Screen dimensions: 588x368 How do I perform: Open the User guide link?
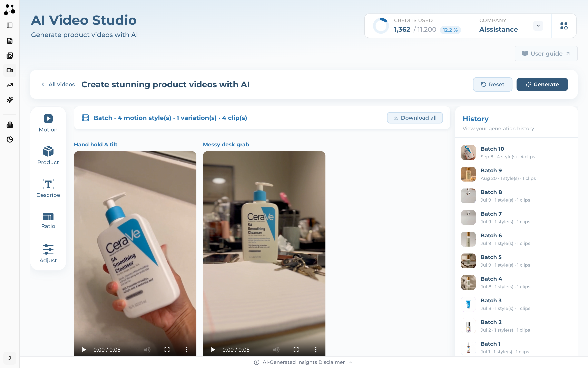546,54
